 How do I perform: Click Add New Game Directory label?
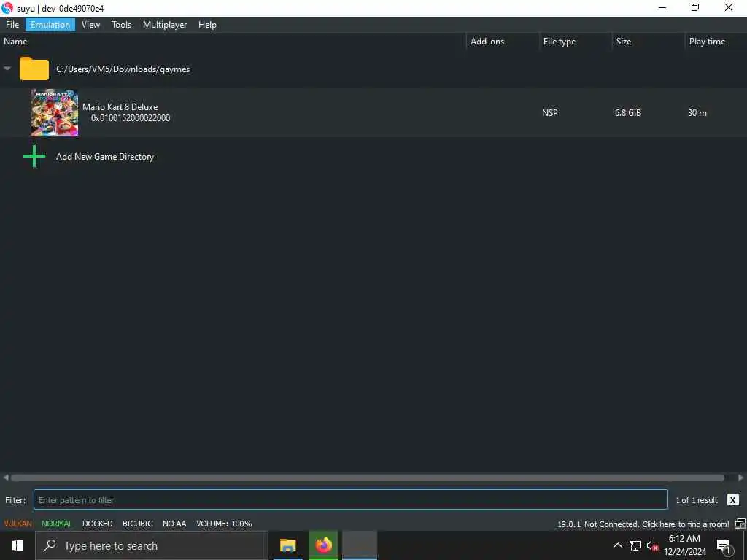[x=105, y=157]
